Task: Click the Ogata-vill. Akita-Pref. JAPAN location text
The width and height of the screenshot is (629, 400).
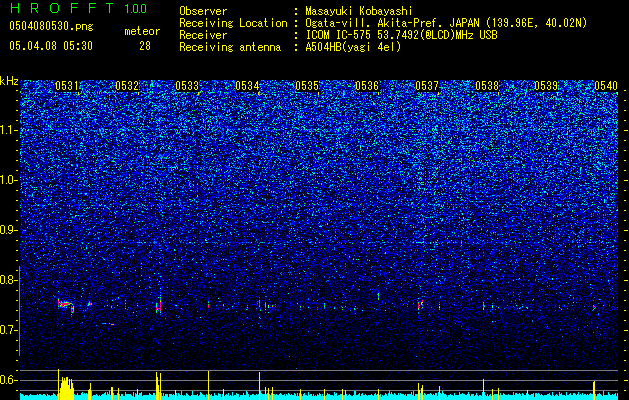Action: [x=446, y=23]
